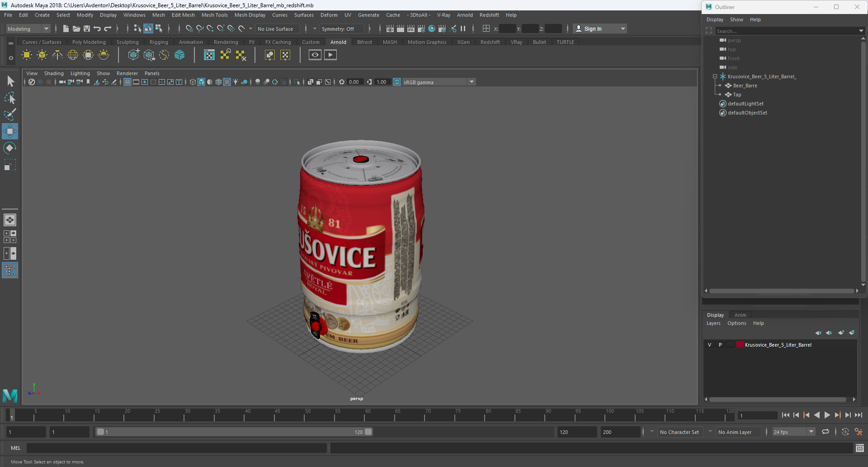
Task: Switch to four view layout
Action: pos(10,237)
